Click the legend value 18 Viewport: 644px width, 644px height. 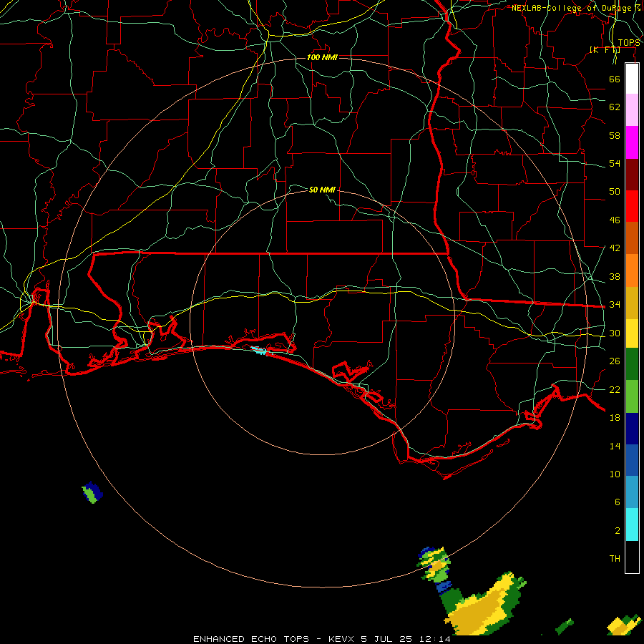[x=615, y=418]
